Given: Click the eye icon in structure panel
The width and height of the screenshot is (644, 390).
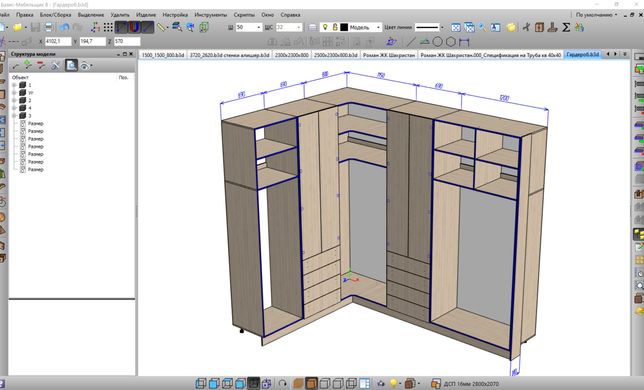Looking at the screenshot, I should coord(85,65).
